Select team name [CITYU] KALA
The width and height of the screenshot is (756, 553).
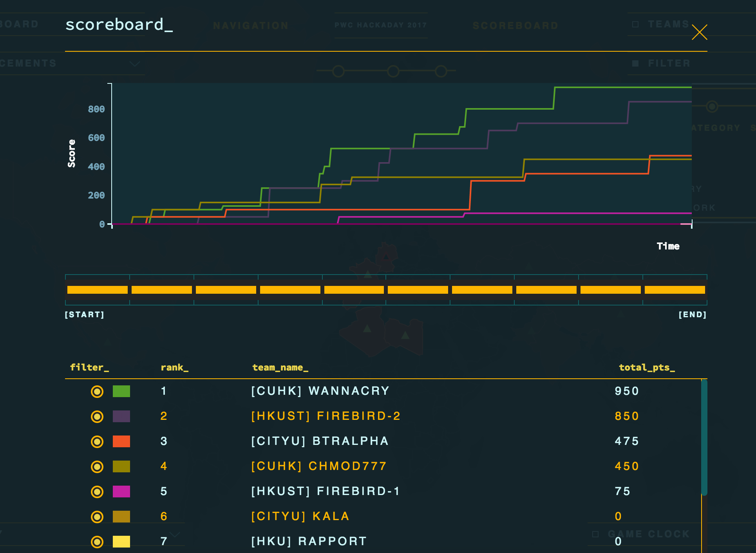(x=300, y=516)
